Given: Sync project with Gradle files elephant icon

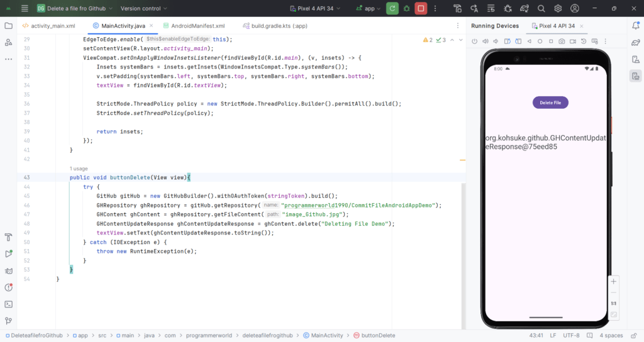Looking at the screenshot, I should pyautogui.click(x=525, y=8).
